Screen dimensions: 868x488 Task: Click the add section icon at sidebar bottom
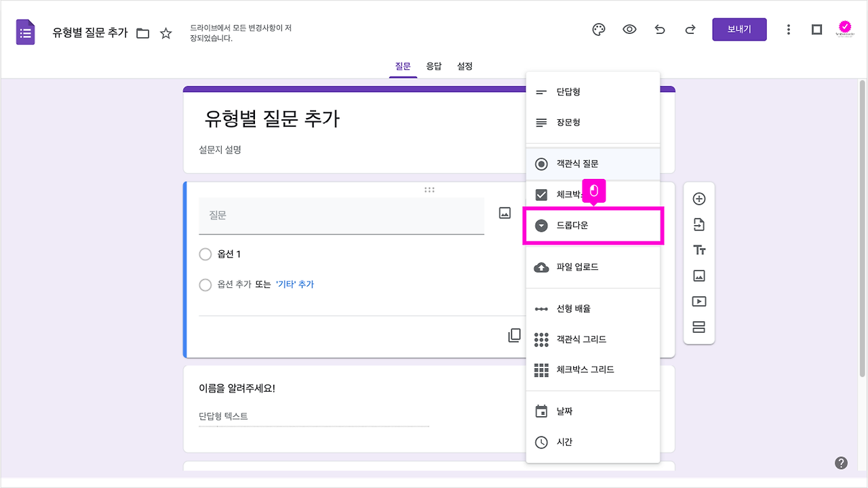coord(698,327)
